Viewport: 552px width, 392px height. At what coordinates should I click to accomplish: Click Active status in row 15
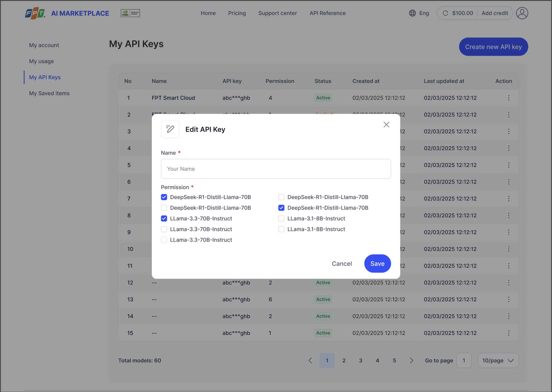(323, 333)
